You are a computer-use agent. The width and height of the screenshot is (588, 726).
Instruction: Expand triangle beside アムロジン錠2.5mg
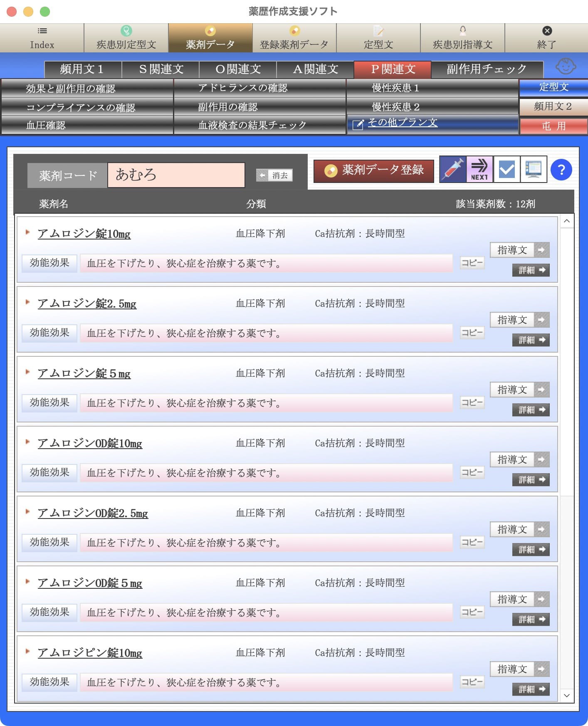coord(27,302)
